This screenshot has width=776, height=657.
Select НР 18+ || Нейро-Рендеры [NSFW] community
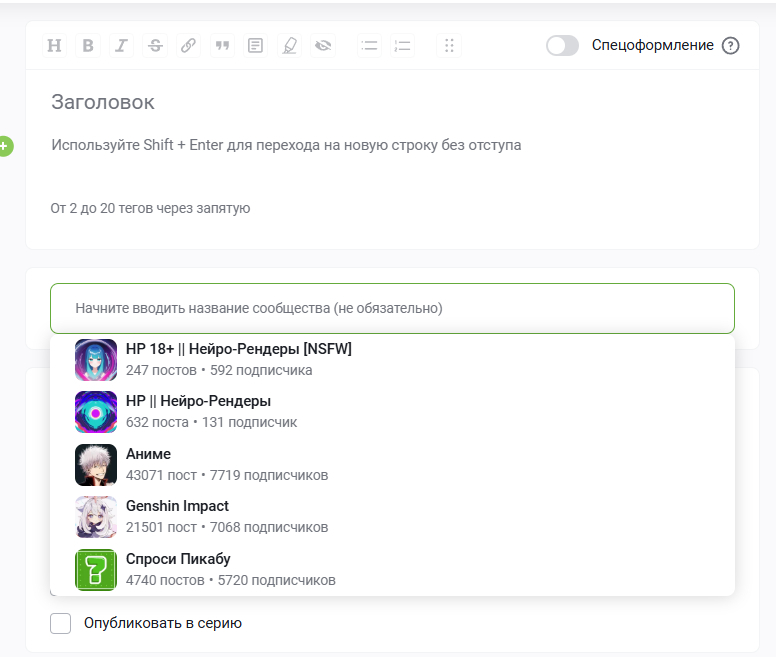[392, 360]
